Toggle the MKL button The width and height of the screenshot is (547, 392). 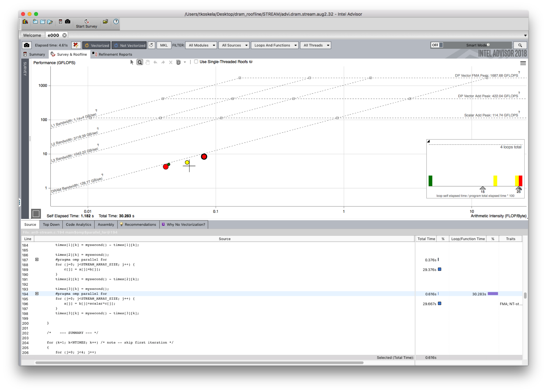pos(164,45)
